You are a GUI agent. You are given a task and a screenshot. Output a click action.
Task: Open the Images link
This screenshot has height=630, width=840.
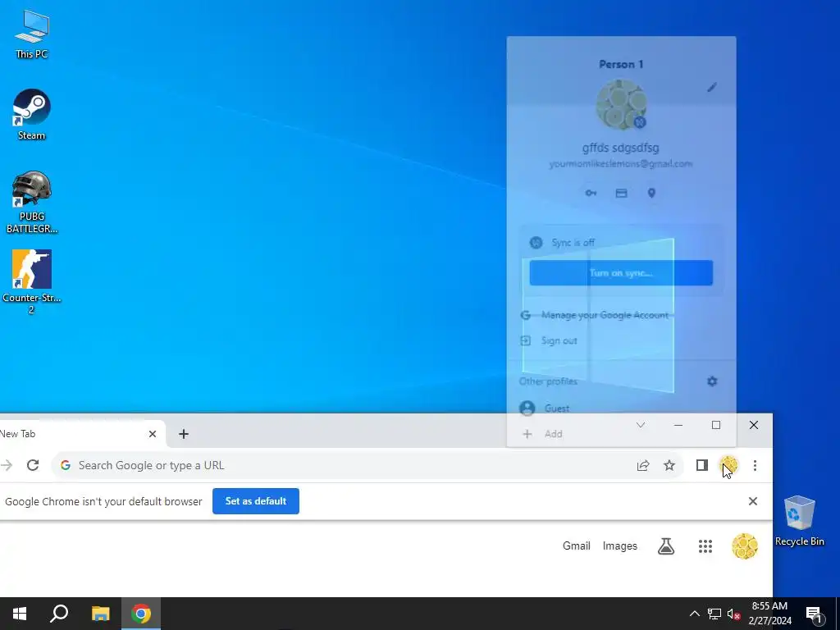point(620,546)
